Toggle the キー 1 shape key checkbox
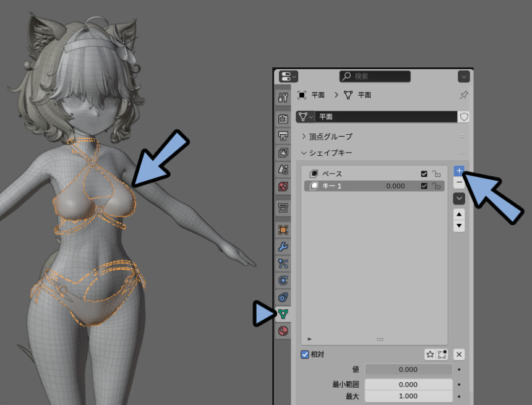The width and height of the screenshot is (532, 405). pyautogui.click(x=424, y=186)
